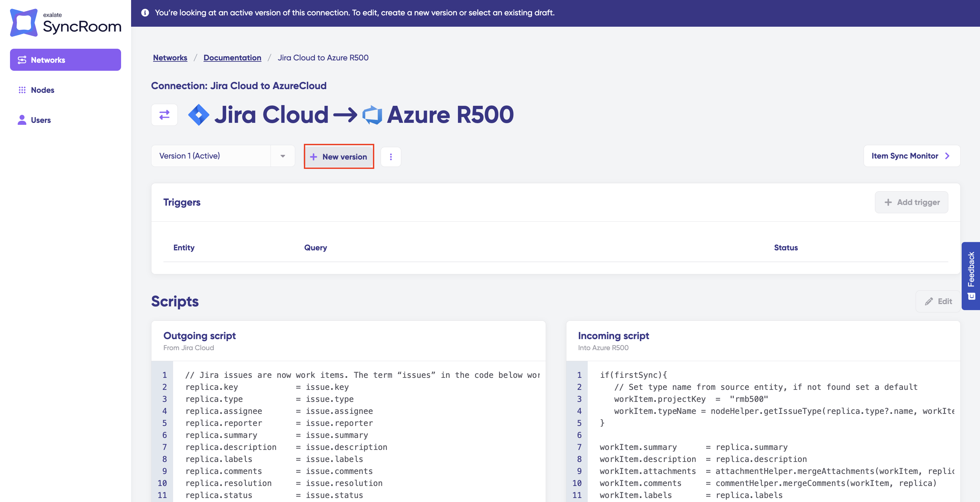
Task: Follow the Networks breadcrumb link
Action: point(170,57)
